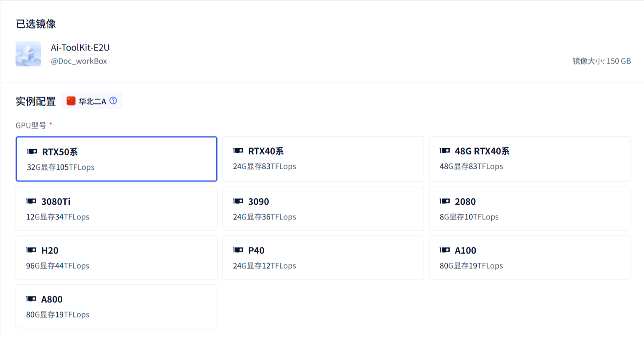644x339 pixels.
Task: Click the GPU card icon next to 3090
Action: tap(238, 201)
